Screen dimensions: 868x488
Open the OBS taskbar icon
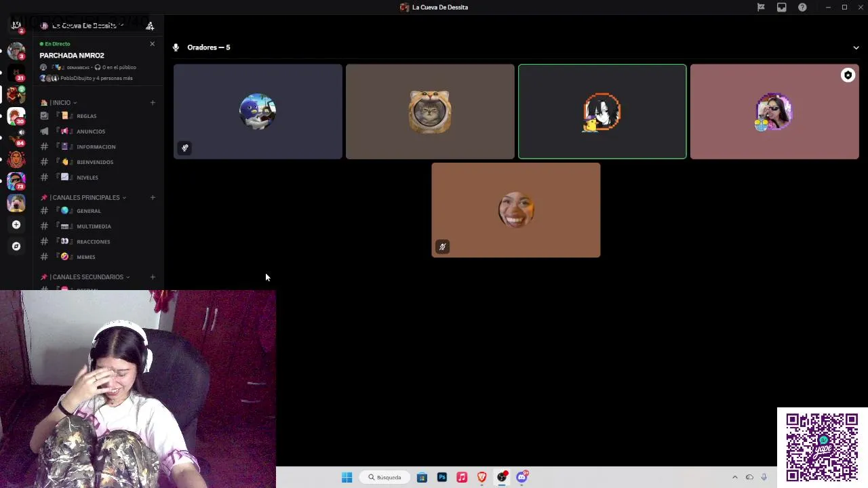pos(502,477)
